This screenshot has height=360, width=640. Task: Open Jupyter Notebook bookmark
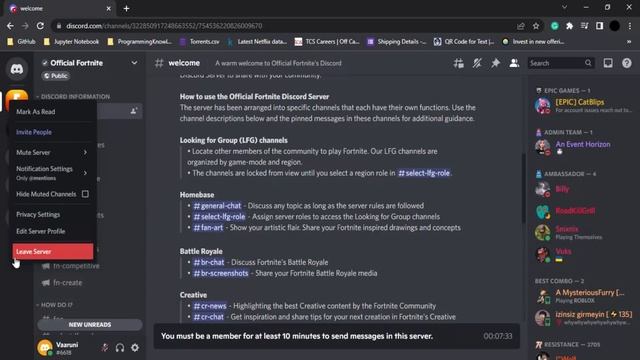pos(71,42)
